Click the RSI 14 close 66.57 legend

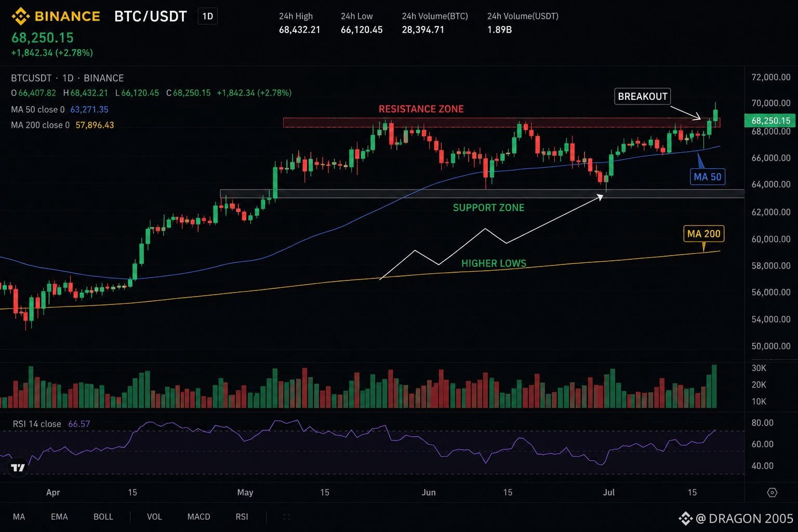point(51,424)
